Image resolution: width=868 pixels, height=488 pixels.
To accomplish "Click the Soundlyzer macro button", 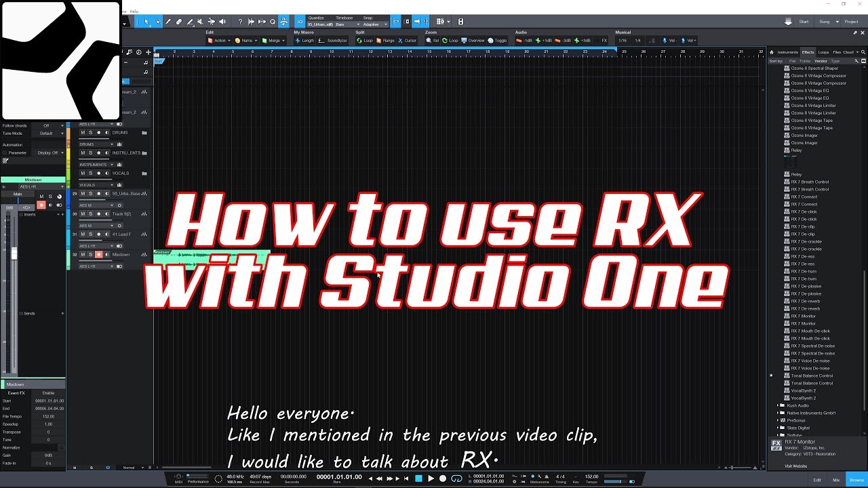I will click(x=333, y=41).
